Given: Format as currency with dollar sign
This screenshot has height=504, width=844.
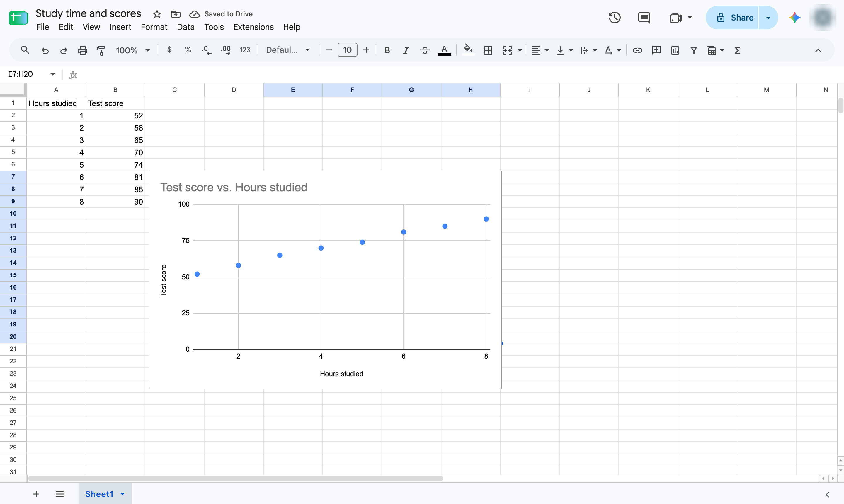Looking at the screenshot, I should coord(169,50).
